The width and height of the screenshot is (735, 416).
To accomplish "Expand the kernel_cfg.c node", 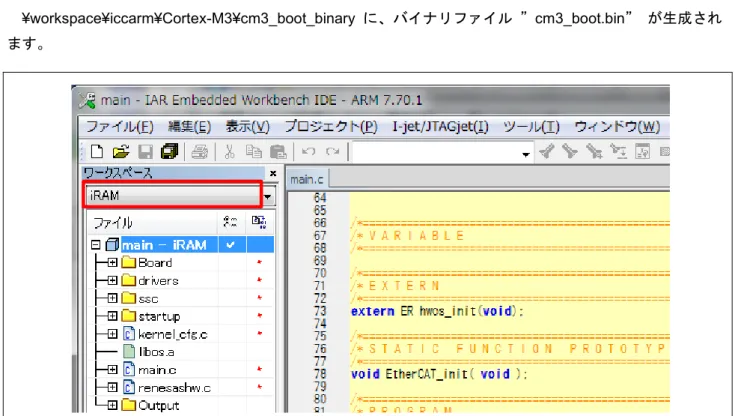I will click(112, 334).
